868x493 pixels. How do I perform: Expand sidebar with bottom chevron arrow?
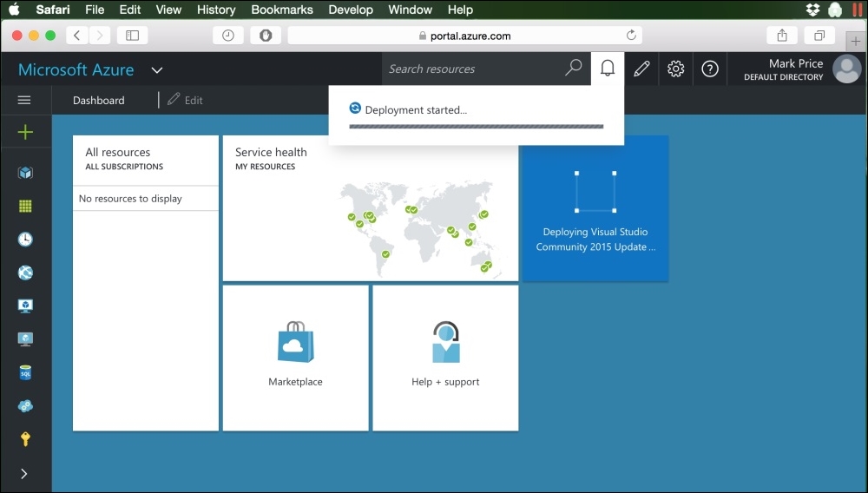(x=23, y=474)
